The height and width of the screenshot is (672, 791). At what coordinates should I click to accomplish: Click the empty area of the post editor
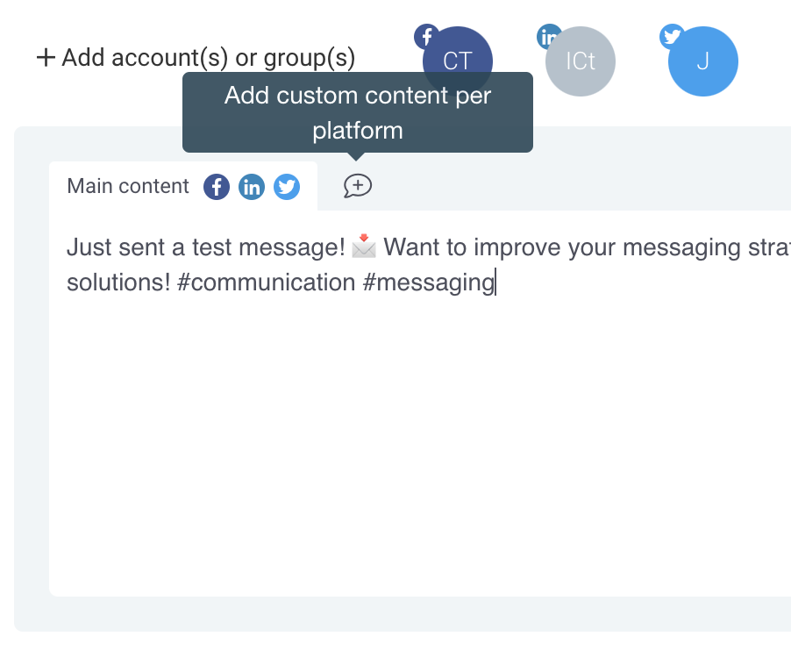[x=420, y=444]
